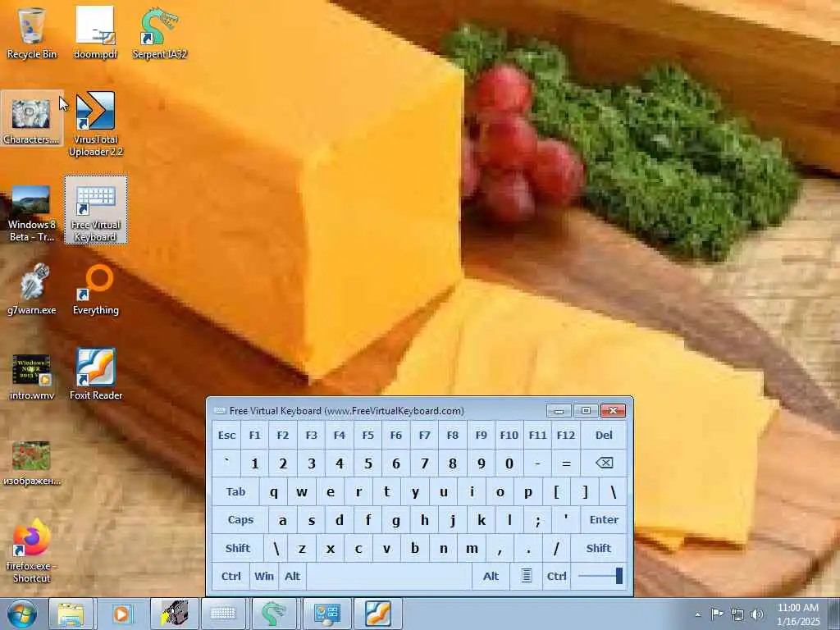Click the backspace key on virtual keyboard
The width and height of the screenshot is (840, 630).
604,463
